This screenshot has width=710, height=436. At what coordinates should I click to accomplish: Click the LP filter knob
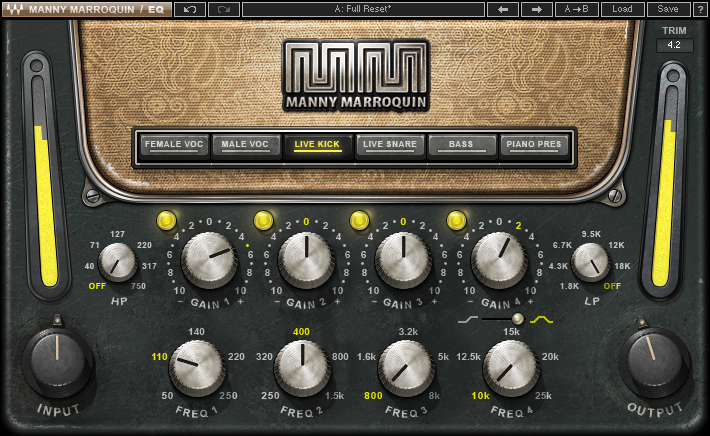click(590, 262)
